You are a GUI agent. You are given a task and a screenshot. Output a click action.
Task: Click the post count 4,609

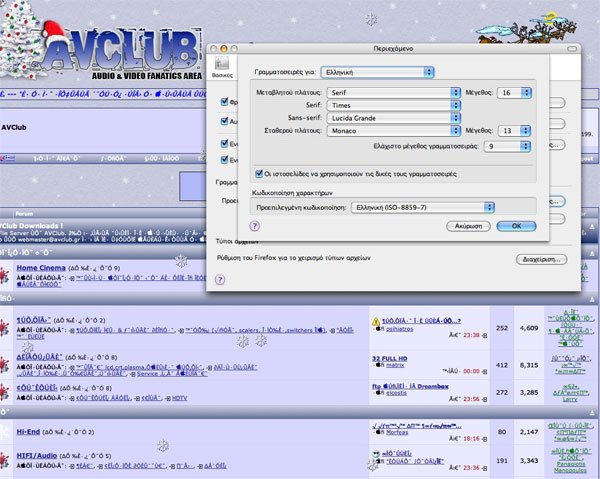tap(529, 328)
